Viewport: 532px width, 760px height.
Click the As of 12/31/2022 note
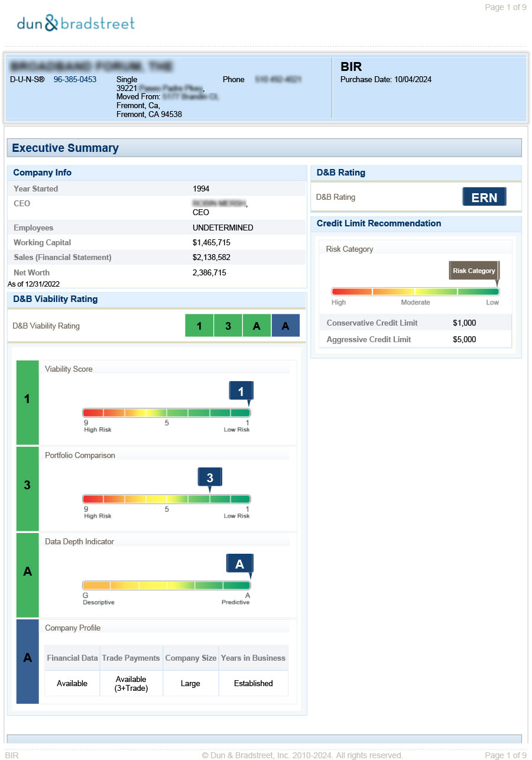(x=34, y=284)
